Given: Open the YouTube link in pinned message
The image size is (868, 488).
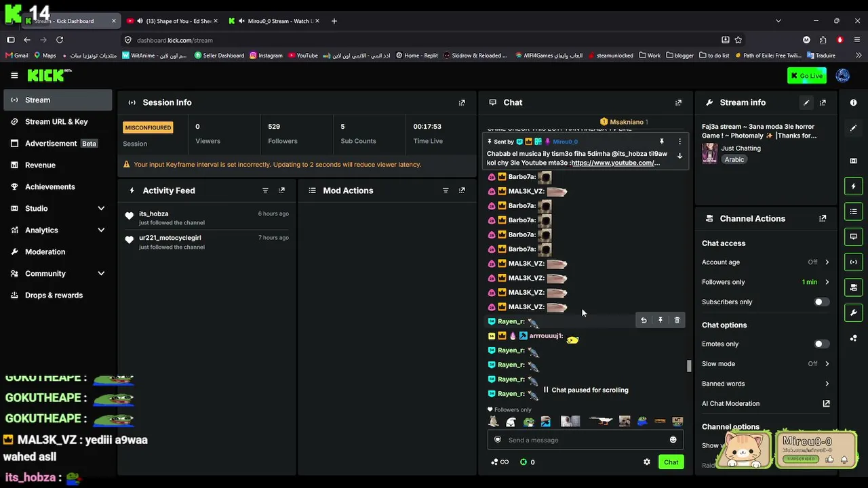Looking at the screenshot, I should coord(616,163).
